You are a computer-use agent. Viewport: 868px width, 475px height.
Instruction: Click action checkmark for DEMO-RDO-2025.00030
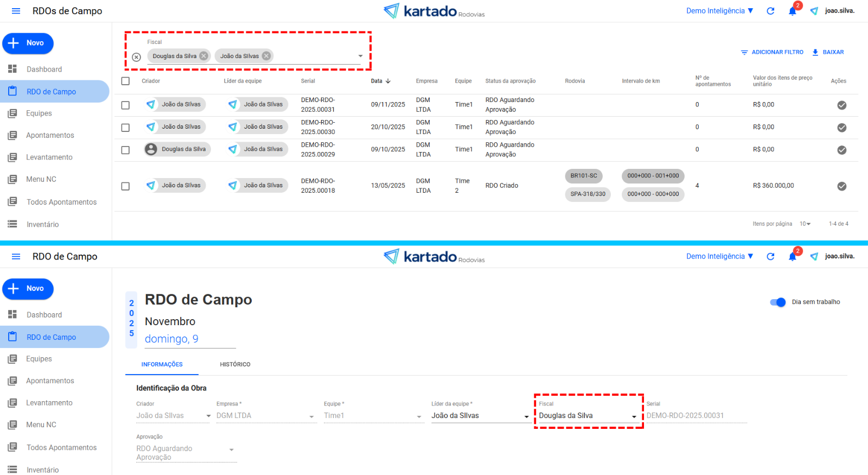tap(841, 128)
